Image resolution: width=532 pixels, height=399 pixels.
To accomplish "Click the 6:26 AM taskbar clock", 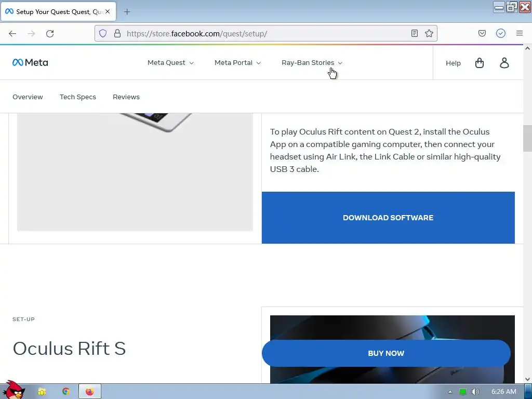I will click(504, 392).
